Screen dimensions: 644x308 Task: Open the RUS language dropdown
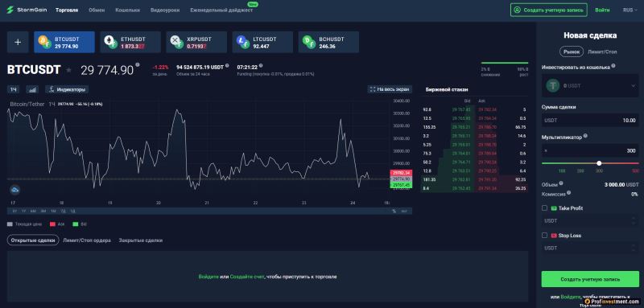[630, 10]
